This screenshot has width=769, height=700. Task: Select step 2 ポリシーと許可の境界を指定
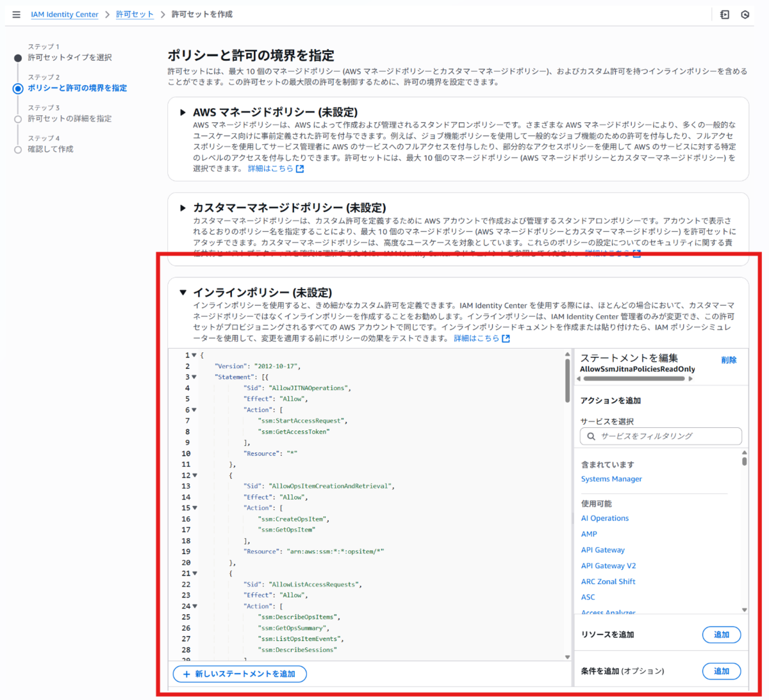click(x=77, y=88)
